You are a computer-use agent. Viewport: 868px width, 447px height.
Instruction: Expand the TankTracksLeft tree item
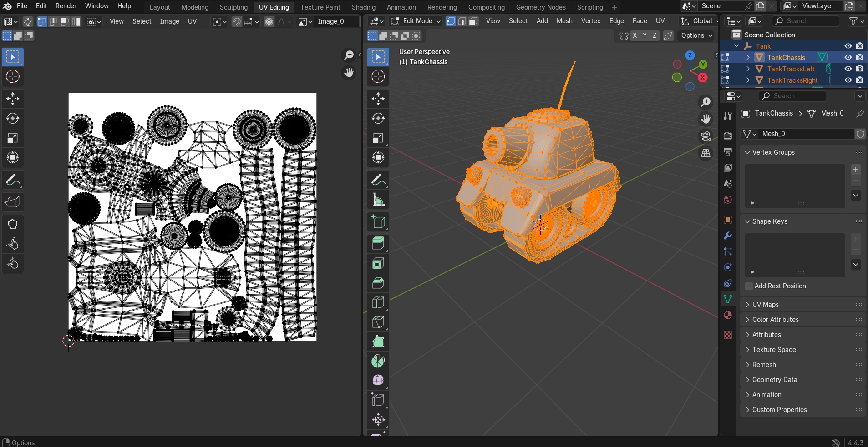(748, 69)
